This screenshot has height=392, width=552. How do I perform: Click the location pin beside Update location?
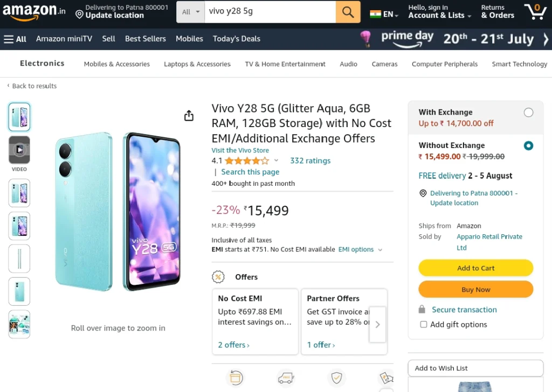click(x=80, y=15)
